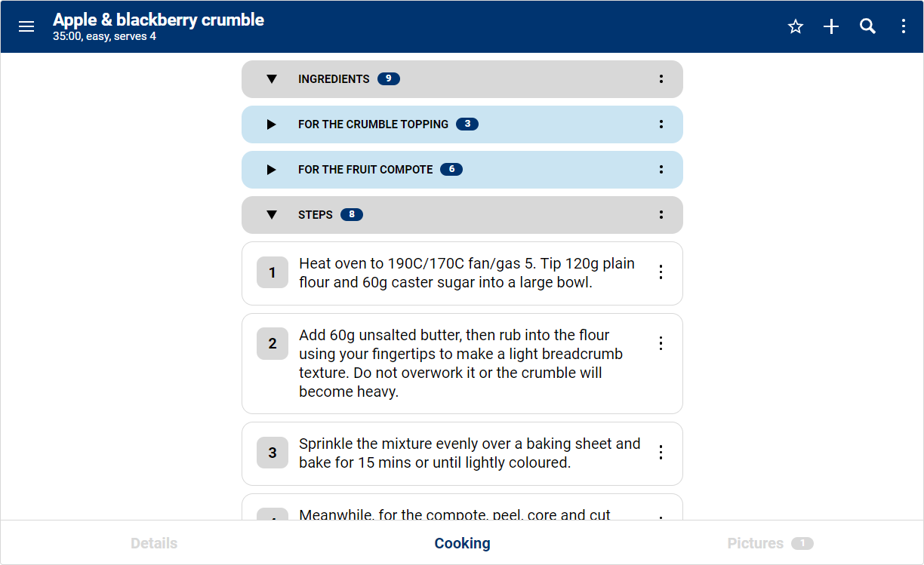Open options for step 3
Image resolution: width=924 pixels, height=565 pixels.
pyautogui.click(x=661, y=453)
